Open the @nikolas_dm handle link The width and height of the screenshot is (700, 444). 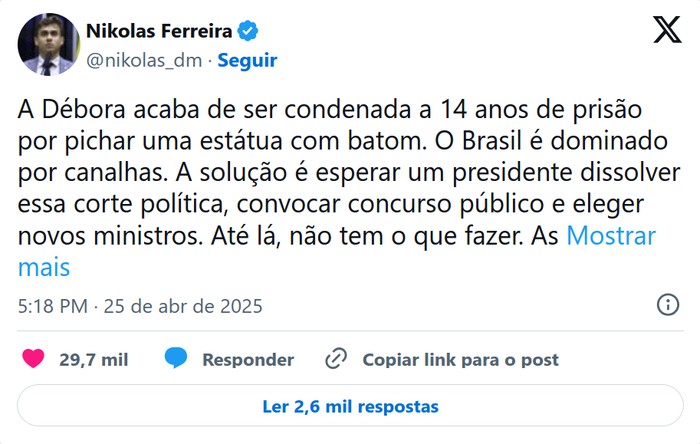click(x=145, y=60)
